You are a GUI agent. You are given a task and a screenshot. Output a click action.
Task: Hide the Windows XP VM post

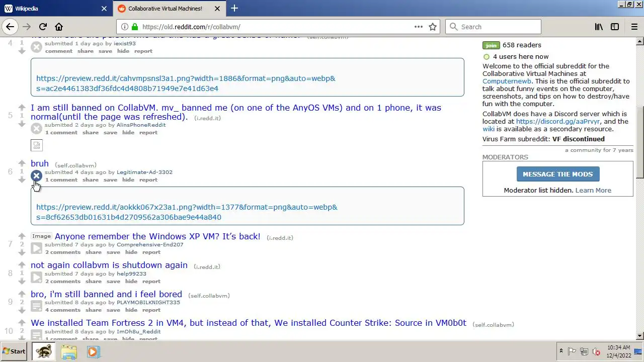[x=131, y=252]
